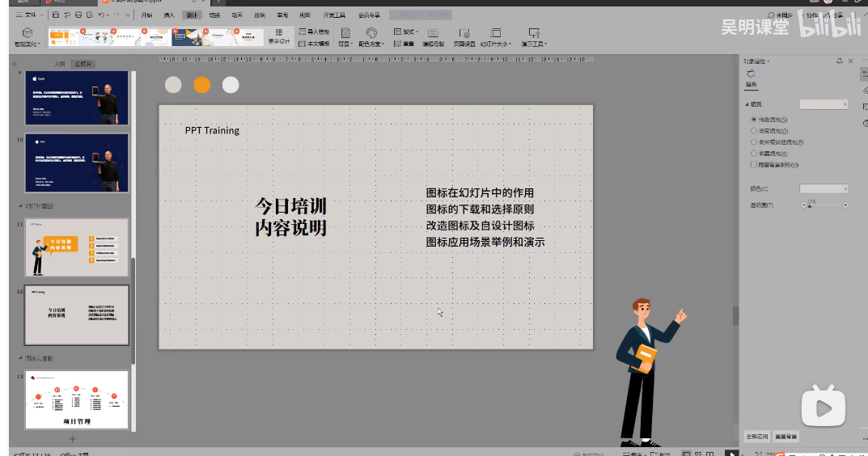
Task: Open the 智能美化 smart beautify tool
Action: click(28, 37)
